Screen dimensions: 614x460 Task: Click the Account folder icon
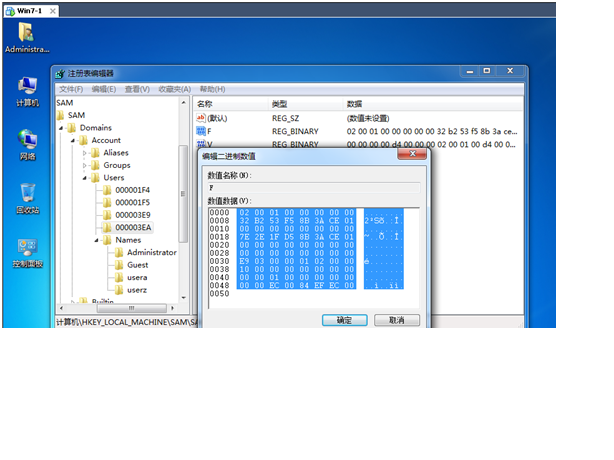(x=83, y=140)
